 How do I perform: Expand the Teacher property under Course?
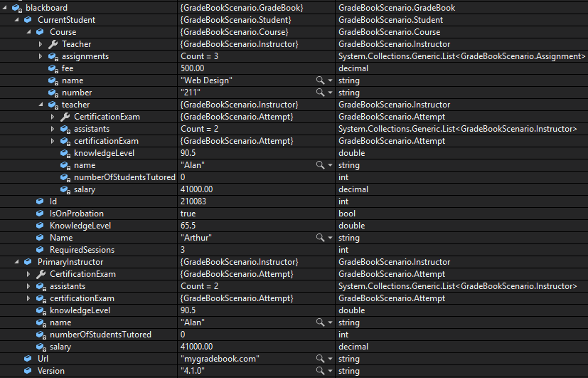click(41, 44)
